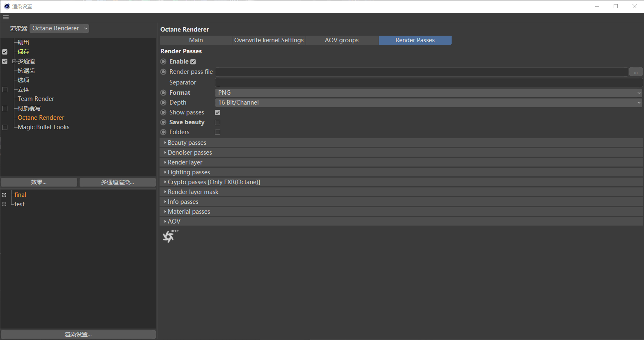Expand the Lighting passes section

[401, 172]
